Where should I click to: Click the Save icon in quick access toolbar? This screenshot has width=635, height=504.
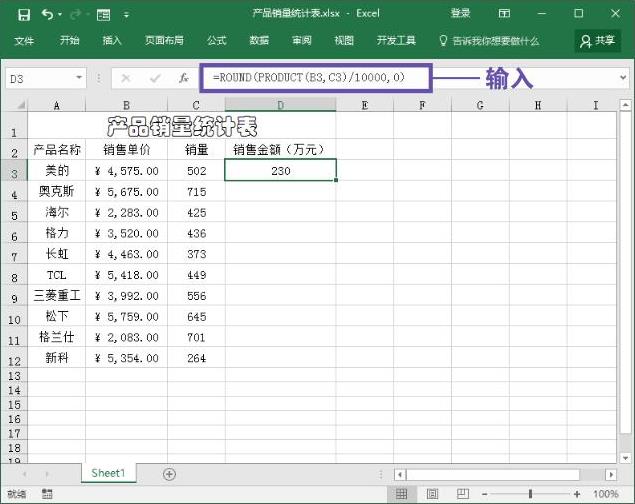24,15
